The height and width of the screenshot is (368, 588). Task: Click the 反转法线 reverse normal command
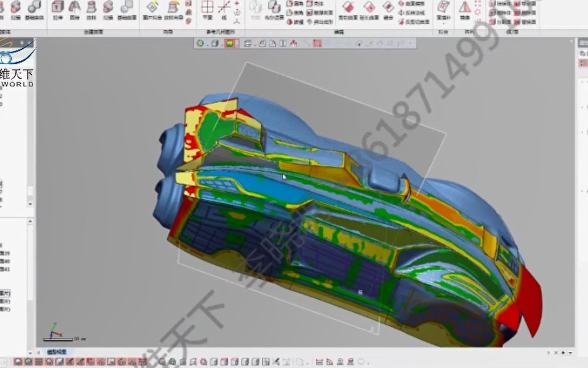pyautogui.click(x=411, y=13)
